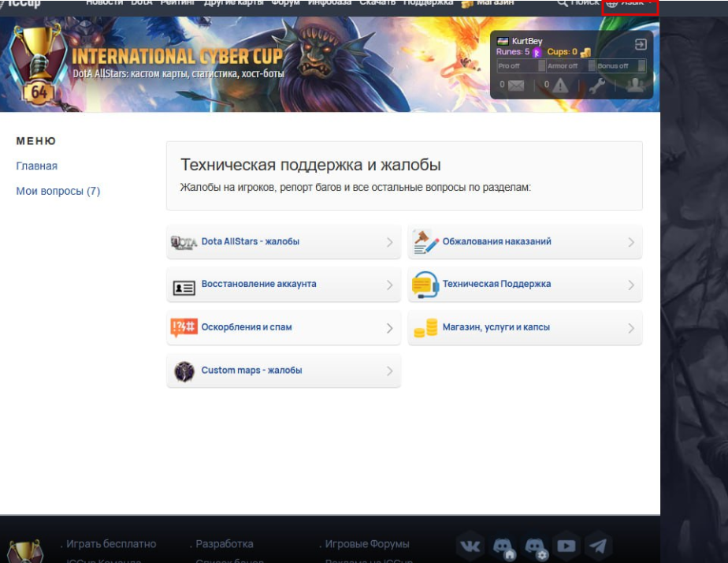728x563 pixels.
Task: Click the Играть бесплатно footer link
Action: coord(111,544)
